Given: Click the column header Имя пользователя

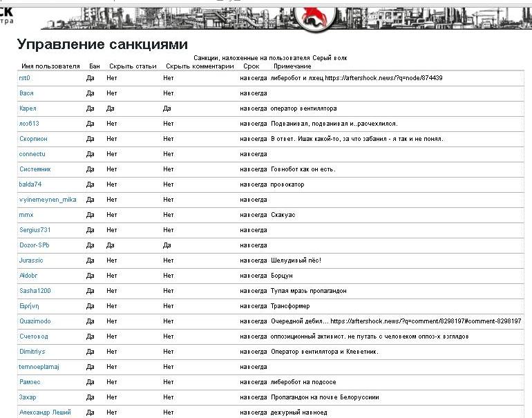Looking at the screenshot, I should pos(50,66).
